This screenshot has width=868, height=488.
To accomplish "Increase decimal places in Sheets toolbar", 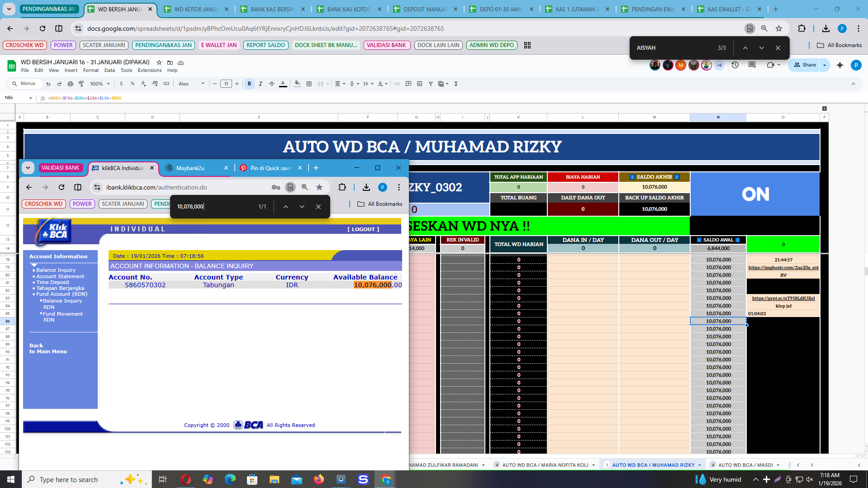I will click(x=155, y=84).
